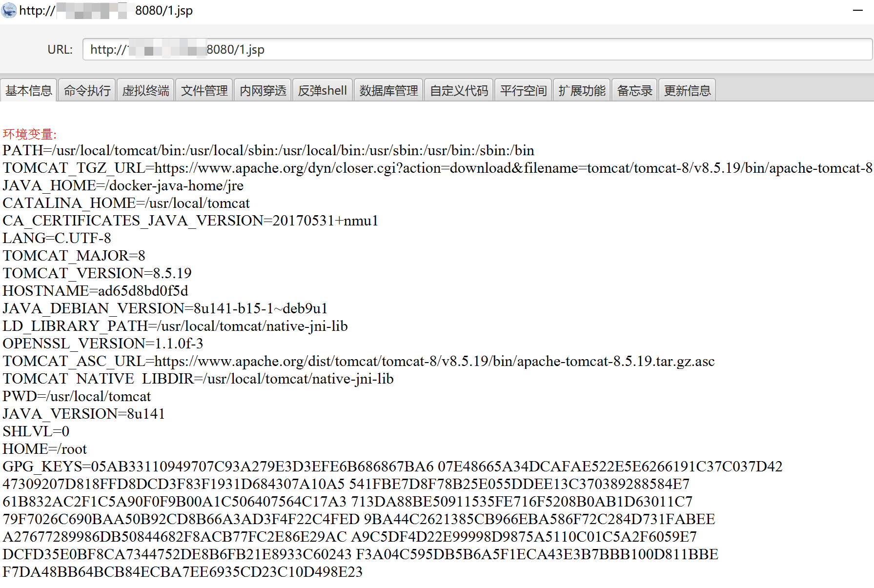Open the 反弹shell tab
This screenshot has width=874, height=588.
[x=322, y=90]
